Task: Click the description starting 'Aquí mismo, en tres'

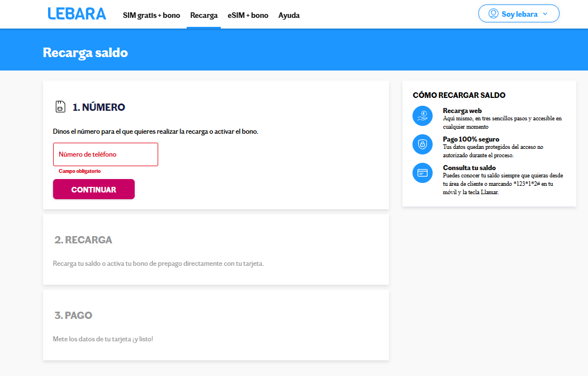Action: click(x=502, y=123)
